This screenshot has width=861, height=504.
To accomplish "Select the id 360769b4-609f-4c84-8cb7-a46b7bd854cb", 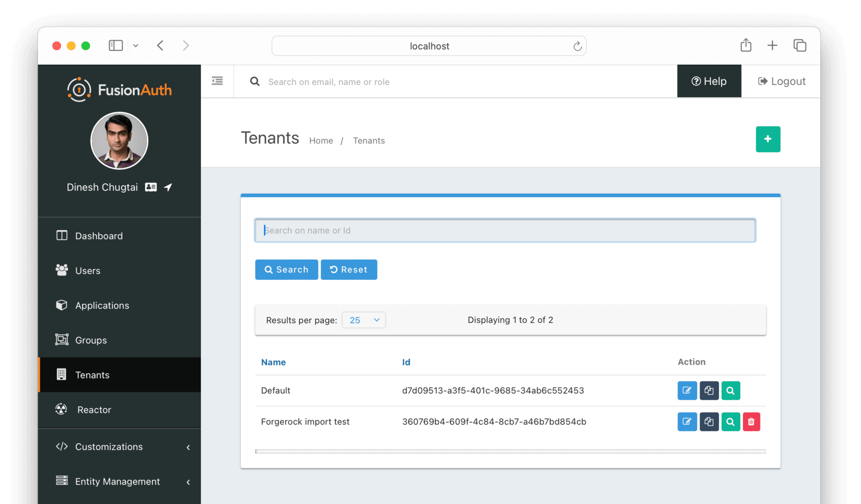I will (494, 422).
